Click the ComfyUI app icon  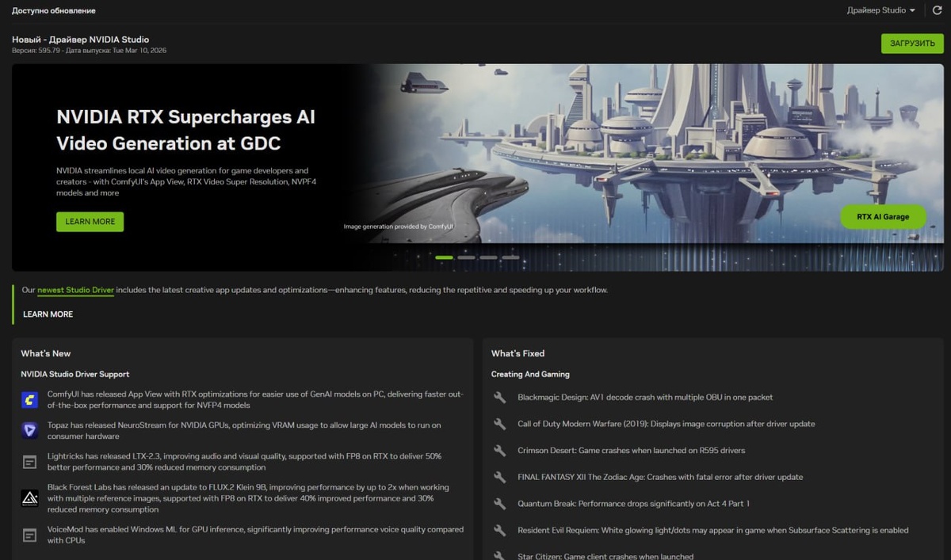coord(29,400)
